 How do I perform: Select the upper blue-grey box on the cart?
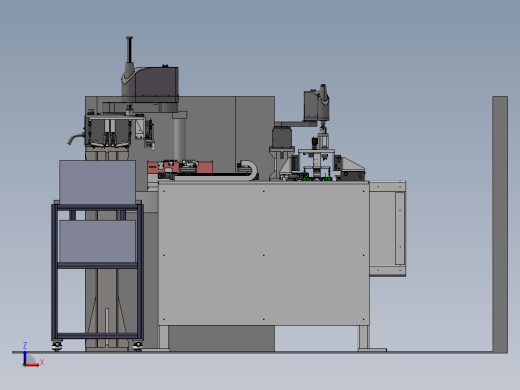click(97, 182)
